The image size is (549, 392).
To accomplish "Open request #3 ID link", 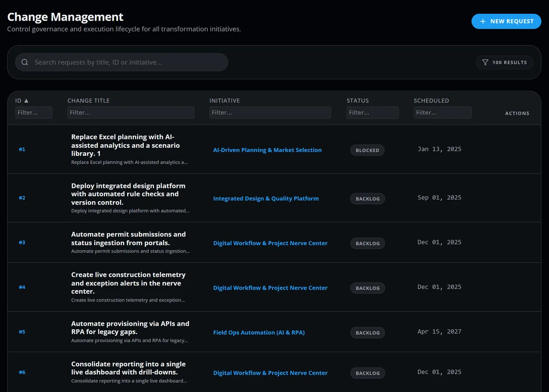I will (22, 242).
